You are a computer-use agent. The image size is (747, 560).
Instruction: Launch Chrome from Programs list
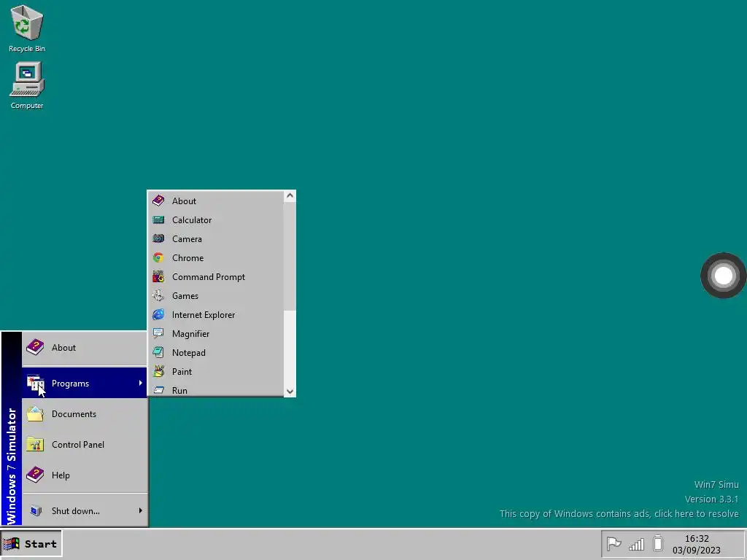pos(216,257)
